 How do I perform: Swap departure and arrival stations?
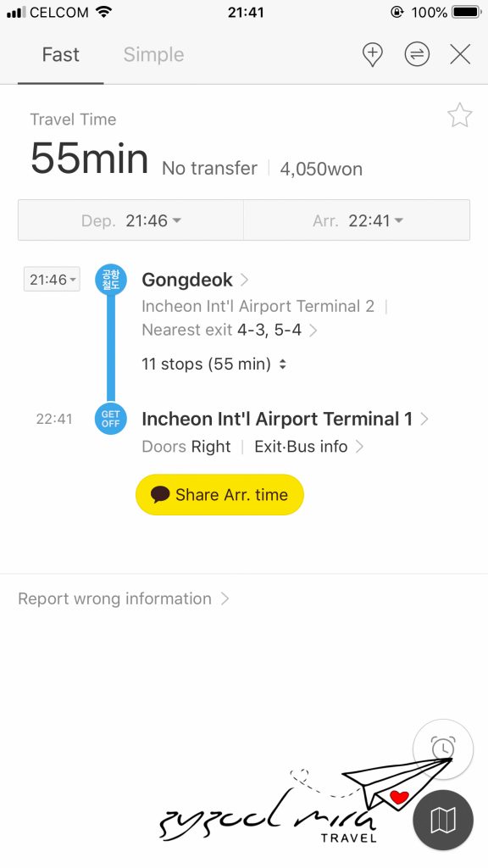(417, 54)
